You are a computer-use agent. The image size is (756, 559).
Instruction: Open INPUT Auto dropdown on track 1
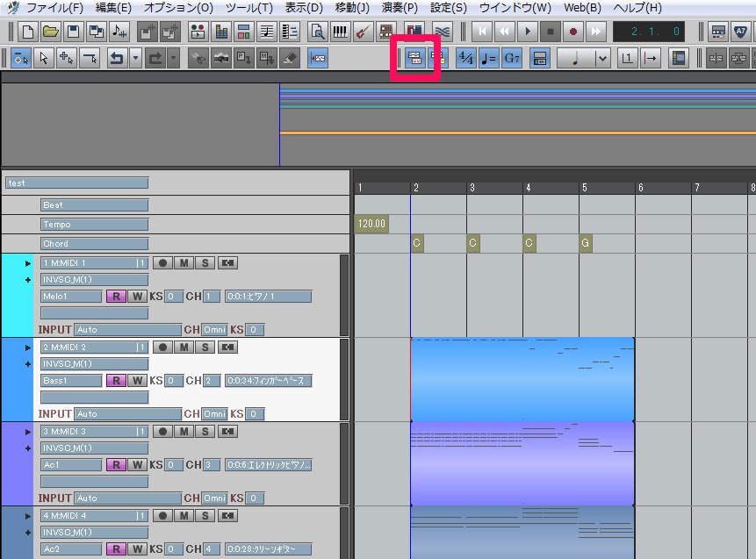click(x=128, y=330)
